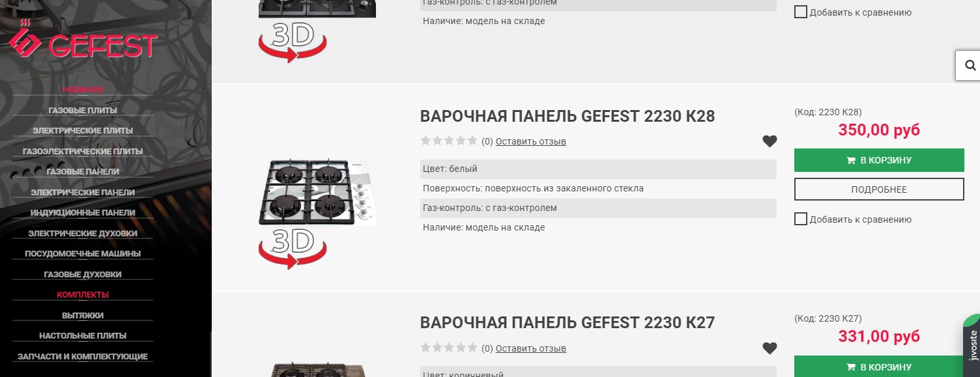Rate 2230 K27 panel with stars
980x377 pixels.
tap(449, 348)
